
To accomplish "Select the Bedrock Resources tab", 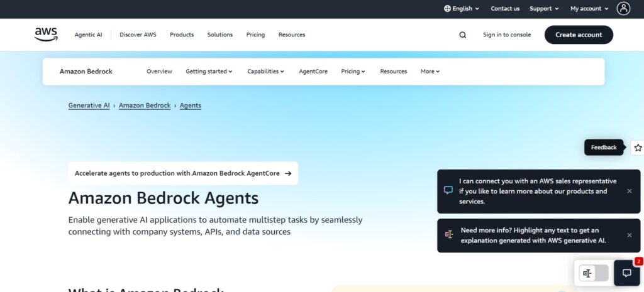I will 394,72.
